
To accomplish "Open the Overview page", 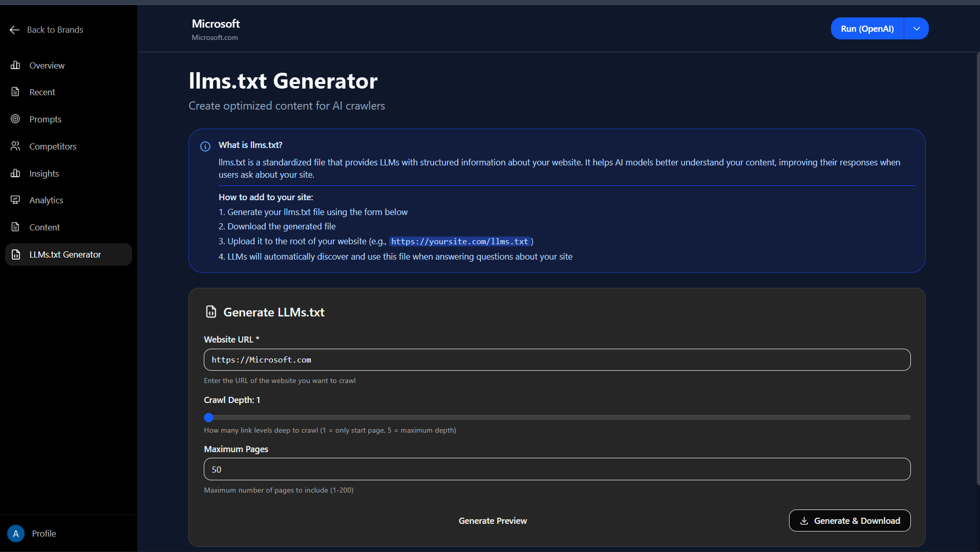I will pyautogui.click(x=69, y=66).
